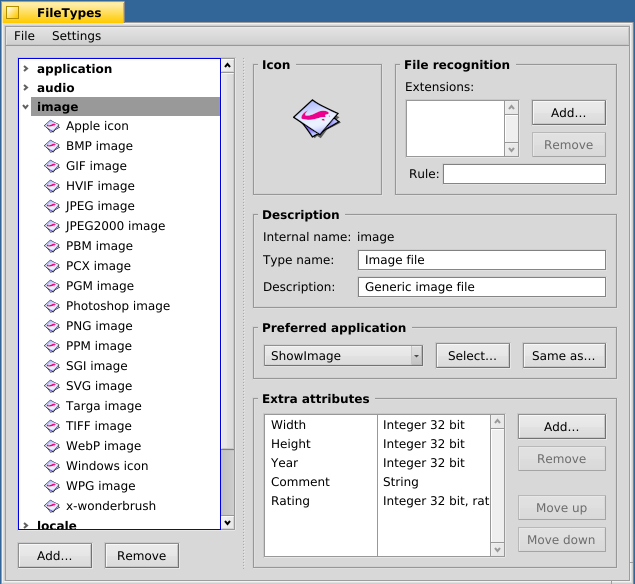
Task: Click the PGM image type icon
Action: pyautogui.click(x=52, y=286)
